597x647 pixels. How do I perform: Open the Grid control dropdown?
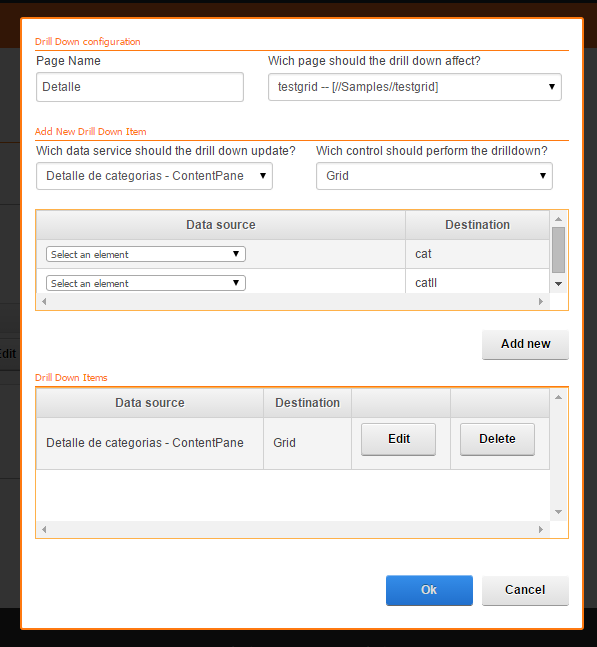click(x=434, y=176)
